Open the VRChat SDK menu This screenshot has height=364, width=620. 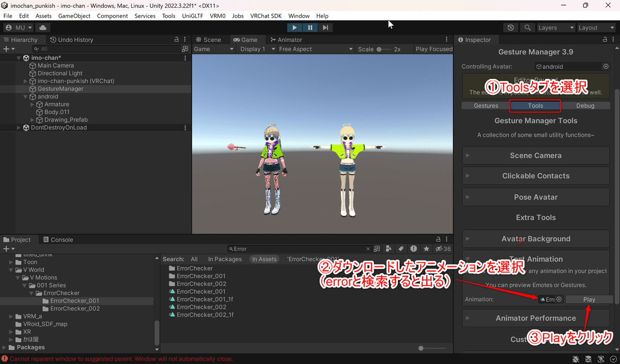point(266,15)
